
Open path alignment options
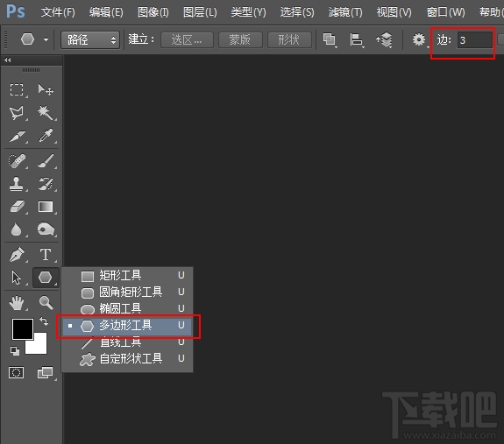point(356,39)
